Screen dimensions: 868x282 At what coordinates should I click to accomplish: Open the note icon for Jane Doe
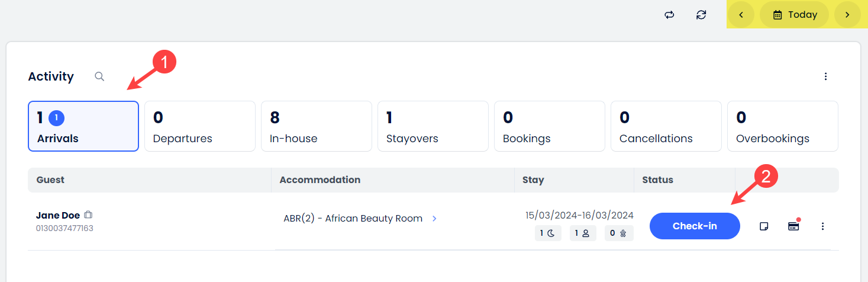(x=764, y=226)
